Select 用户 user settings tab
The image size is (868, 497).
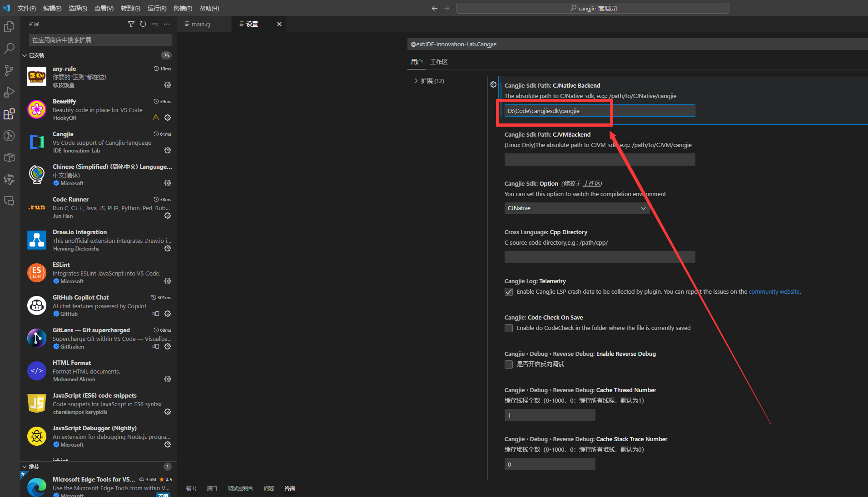[417, 62]
